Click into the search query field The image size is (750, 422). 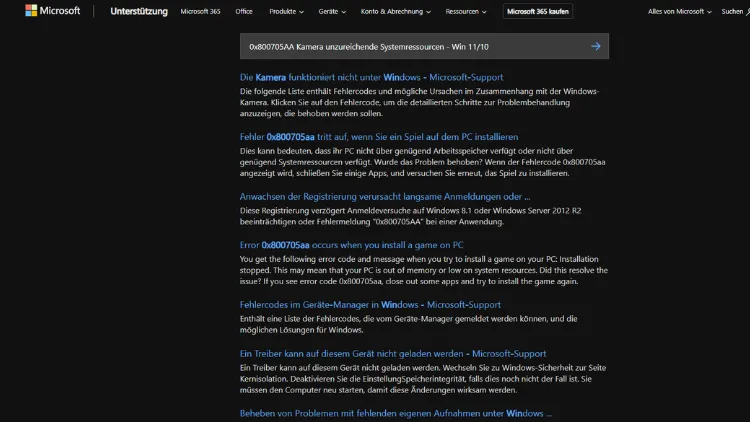pyautogui.click(x=410, y=46)
